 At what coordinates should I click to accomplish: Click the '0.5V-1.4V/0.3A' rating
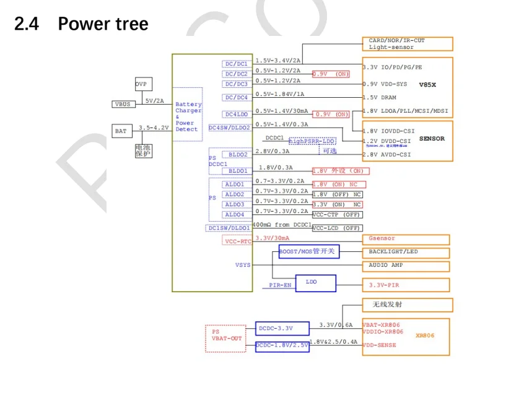pos(282,124)
